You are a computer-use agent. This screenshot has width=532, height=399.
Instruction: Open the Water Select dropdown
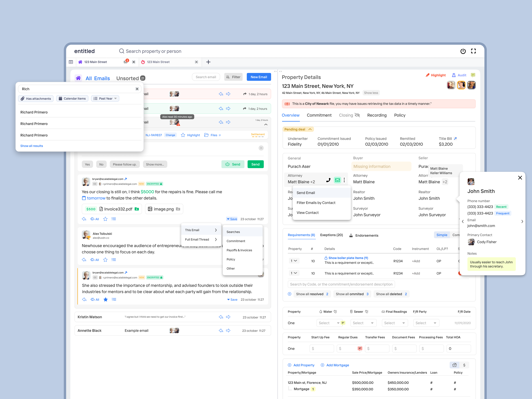coord(329,323)
